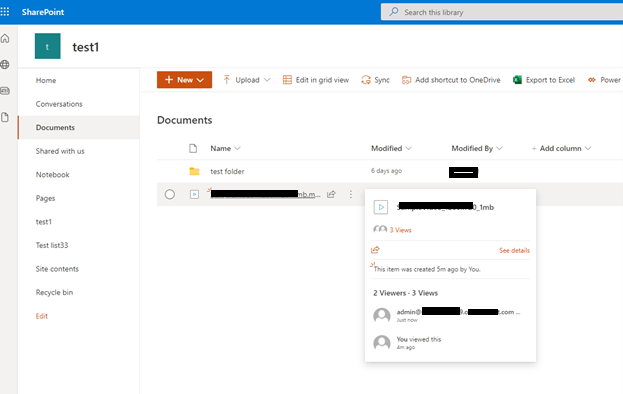Open the Add column dropdown
This screenshot has height=394, width=623.
click(x=561, y=148)
